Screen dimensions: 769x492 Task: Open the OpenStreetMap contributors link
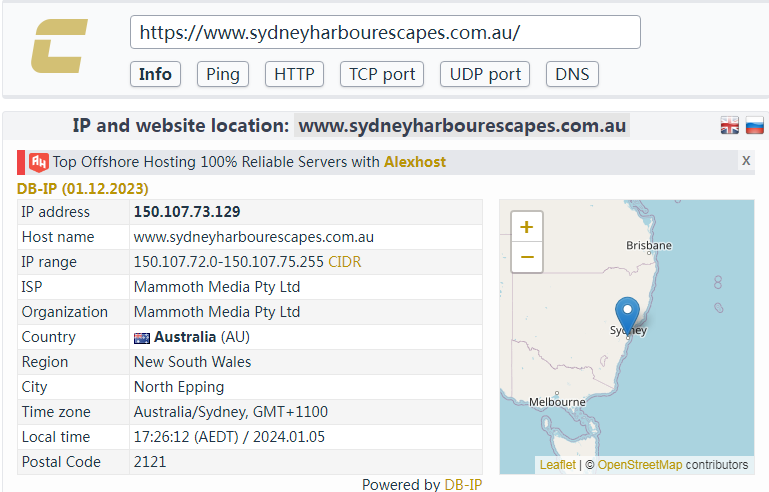(640, 465)
